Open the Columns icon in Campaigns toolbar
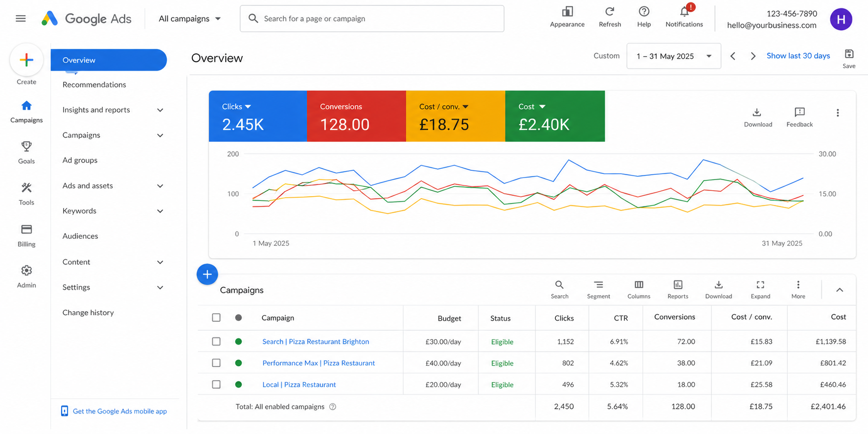The width and height of the screenshot is (868, 434). pos(639,285)
